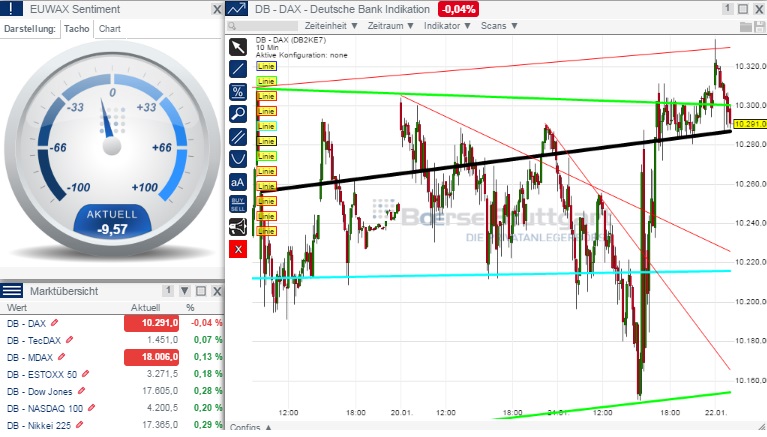Open the Marktübersicht hamburger menu

(11, 291)
